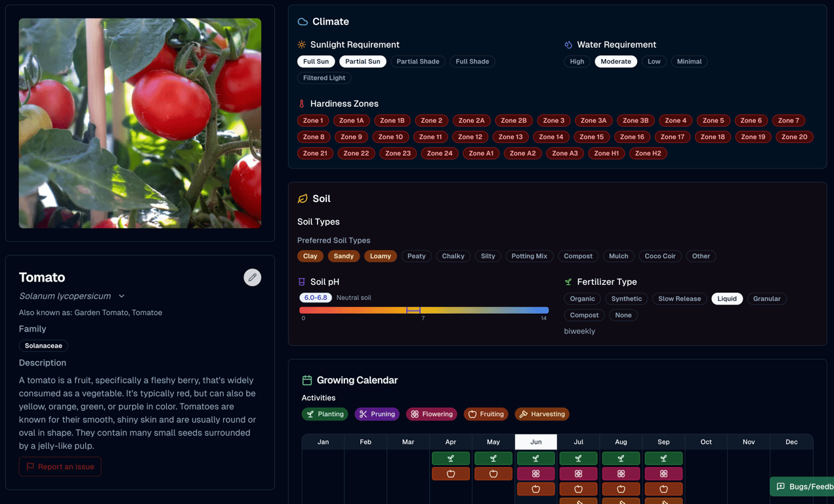This screenshot has width=834, height=504.
Task: Click the fruiting icon in September column
Action: 663,489
